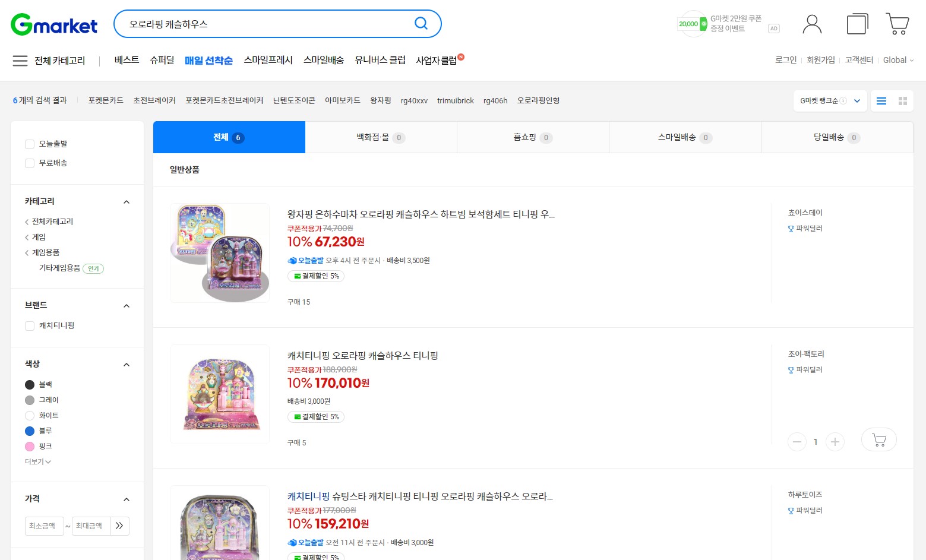Click the 로그인 link
This screenshot has height=560, width=926.
786,60
